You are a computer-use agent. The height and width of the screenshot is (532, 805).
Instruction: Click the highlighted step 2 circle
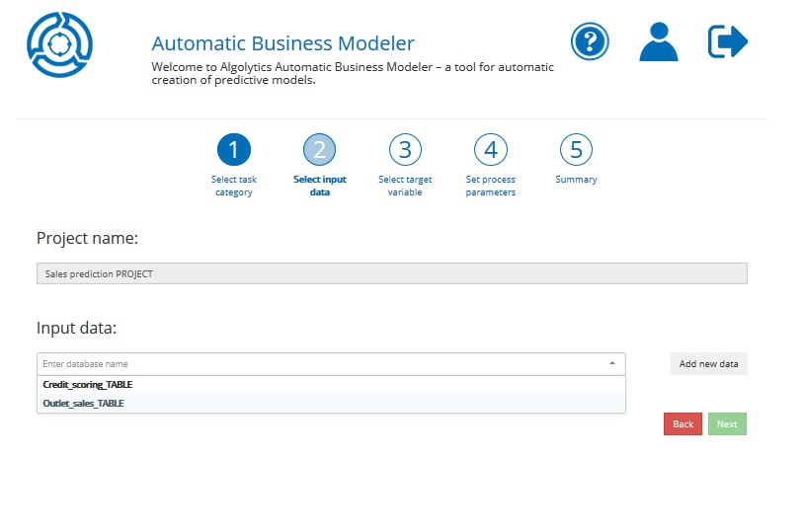point(319,150)
